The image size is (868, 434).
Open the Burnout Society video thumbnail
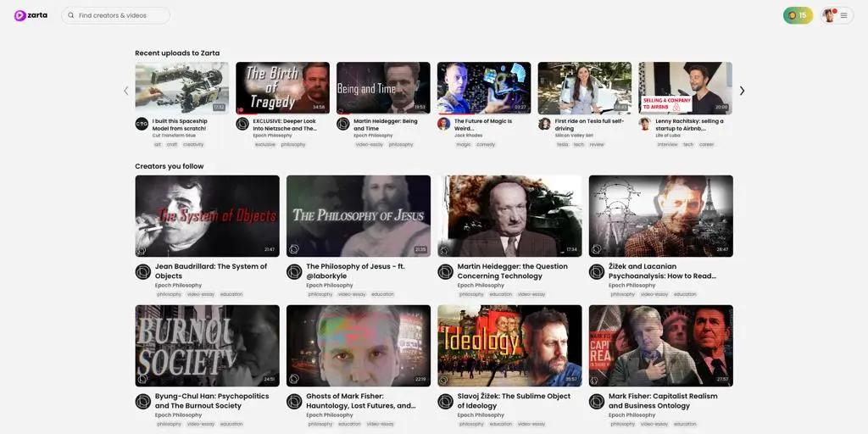click(x=207, y=346)
